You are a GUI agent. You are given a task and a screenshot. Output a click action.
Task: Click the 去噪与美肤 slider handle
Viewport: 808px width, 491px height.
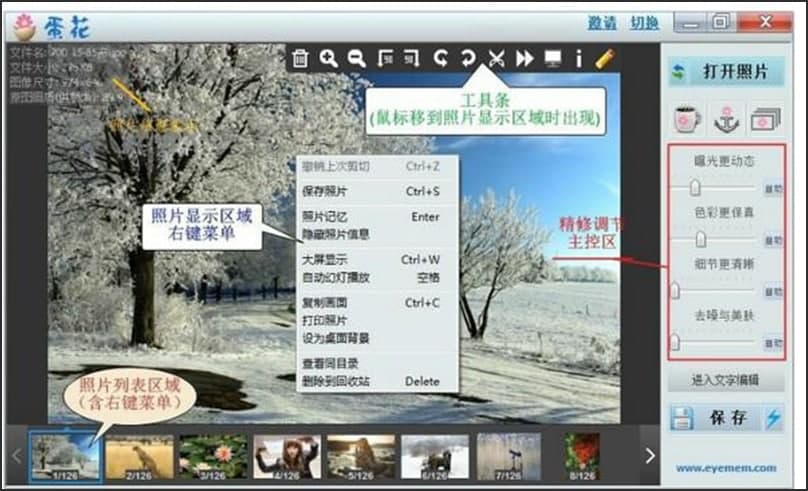click(675, 342)
